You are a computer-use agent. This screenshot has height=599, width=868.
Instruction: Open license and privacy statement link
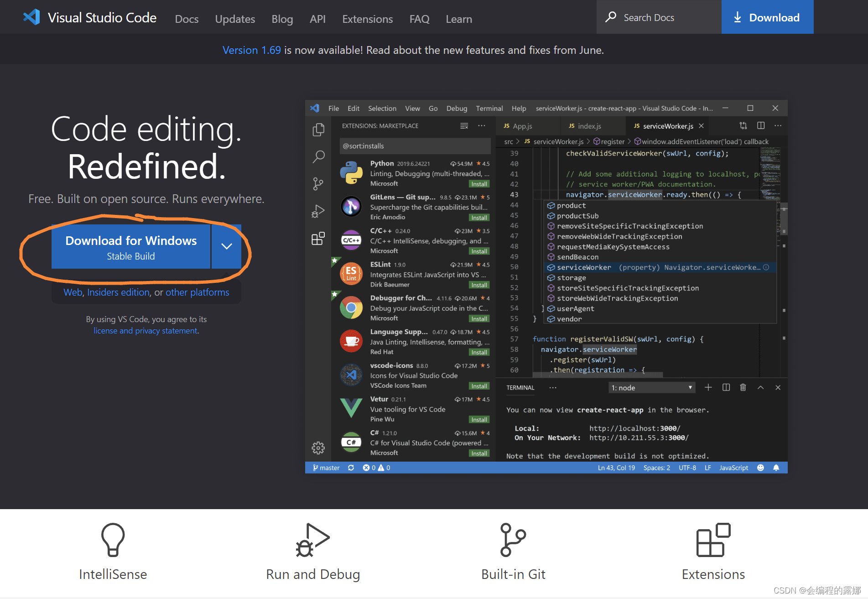[146, 330]
